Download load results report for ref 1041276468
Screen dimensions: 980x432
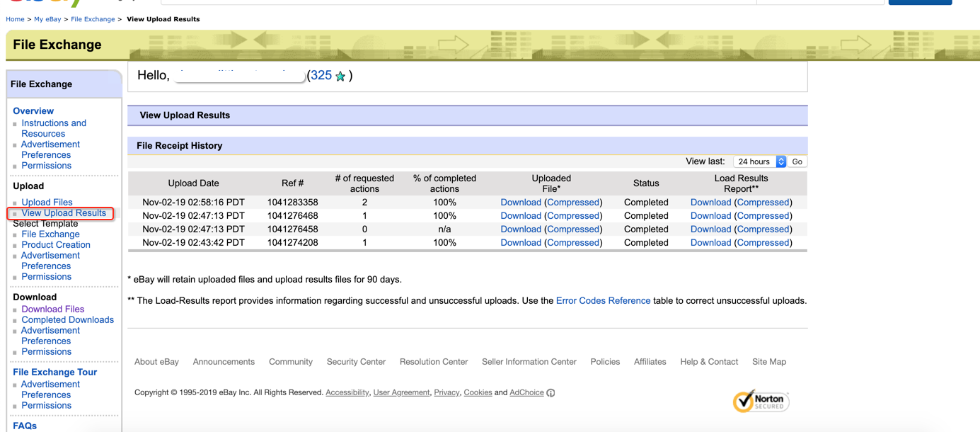coord(710,216)
